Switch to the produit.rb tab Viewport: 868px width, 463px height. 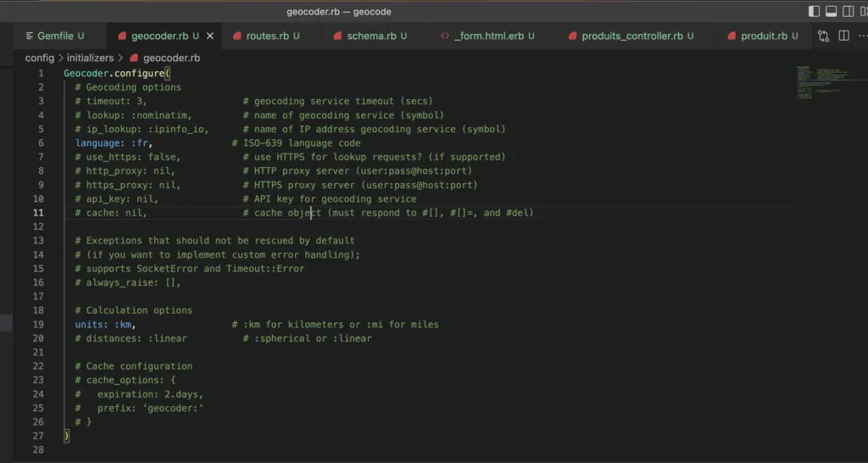tap(764, 36)
